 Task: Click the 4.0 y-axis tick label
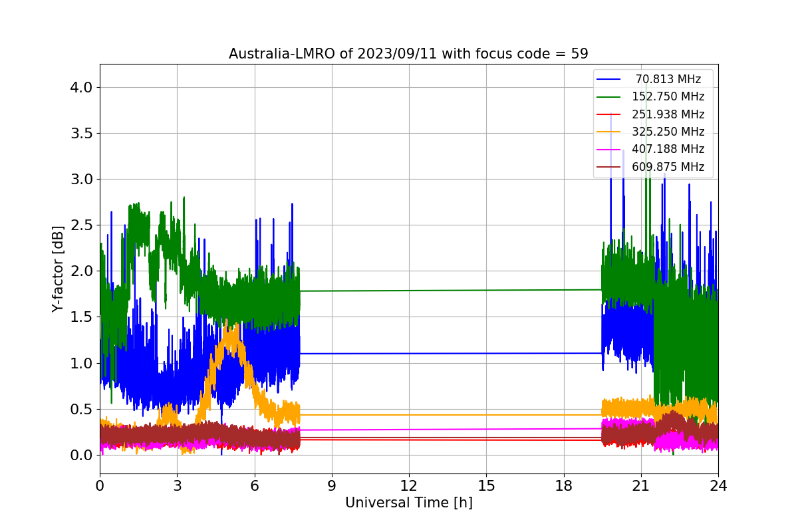pos(82,88)
